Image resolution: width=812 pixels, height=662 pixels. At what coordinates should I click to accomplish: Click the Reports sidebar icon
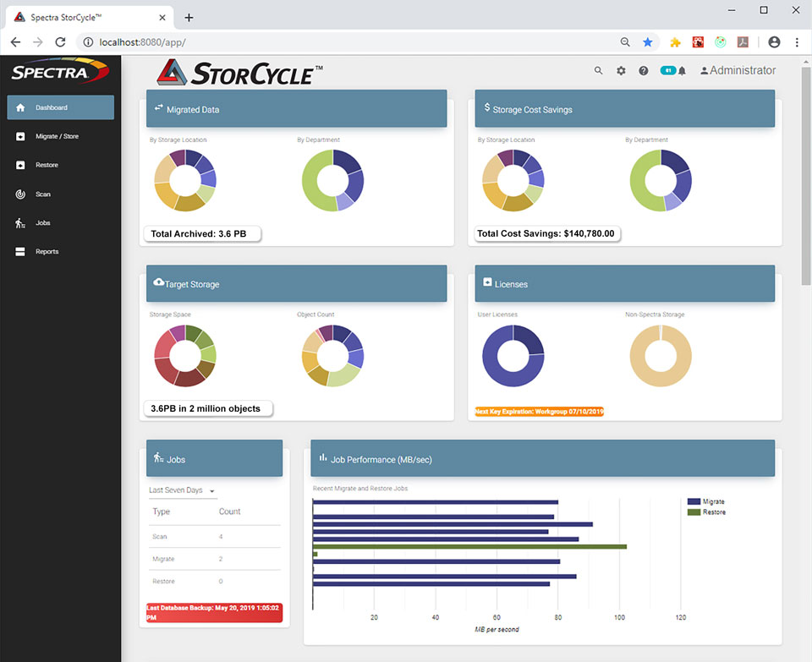[x=20, y=252]
